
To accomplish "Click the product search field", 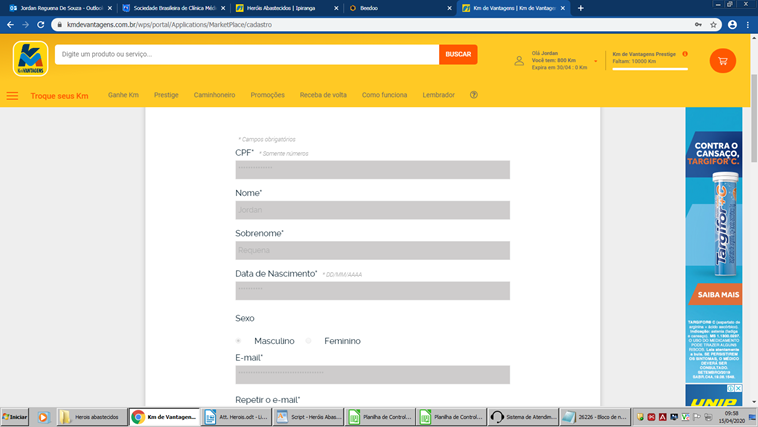I will click(x=247, y=54).
